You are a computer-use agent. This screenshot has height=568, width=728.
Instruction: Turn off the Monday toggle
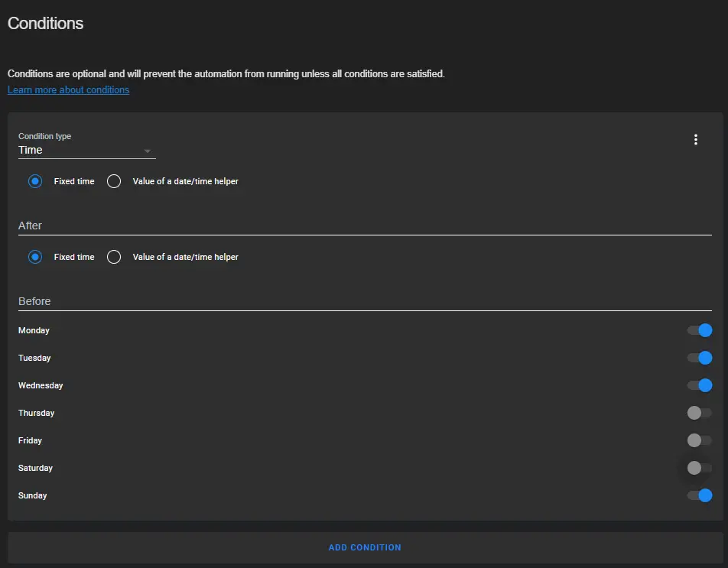(x=700, y=330)
